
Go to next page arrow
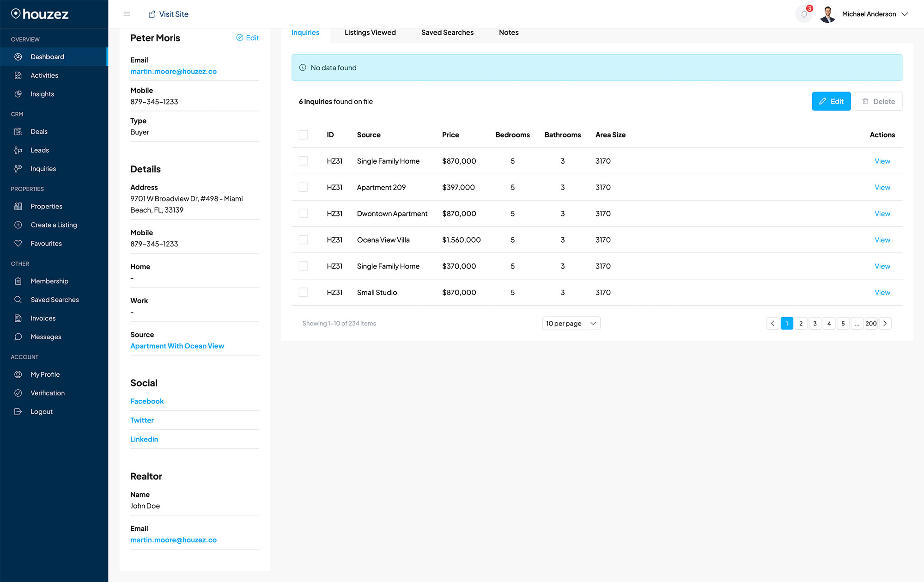(x=885, y=324)
